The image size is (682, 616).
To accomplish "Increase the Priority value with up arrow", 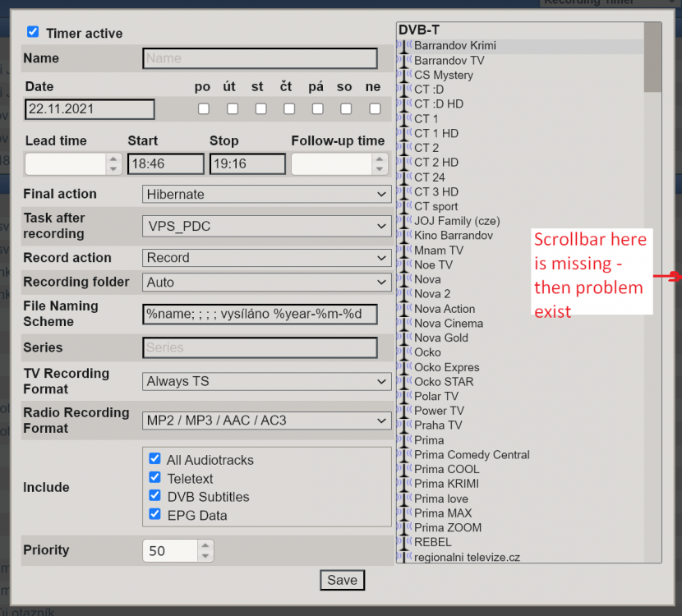I will [x=205, y=545].
